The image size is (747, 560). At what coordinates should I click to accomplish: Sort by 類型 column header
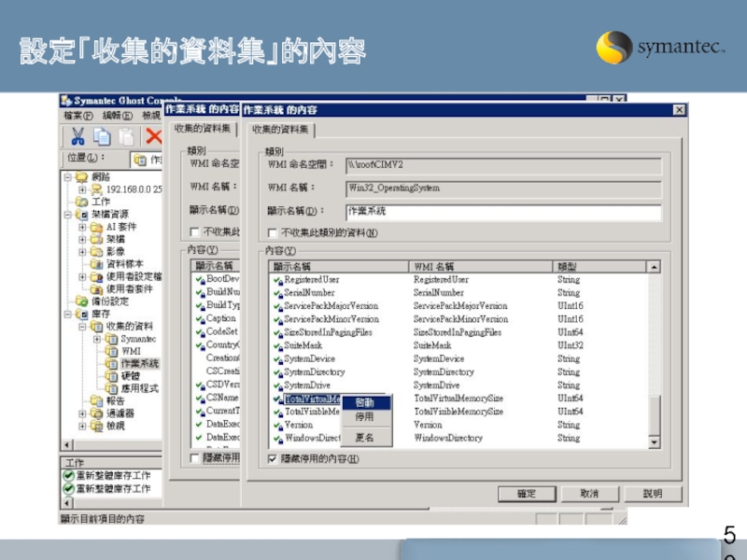pyautogui.click(x=599, y=267)
